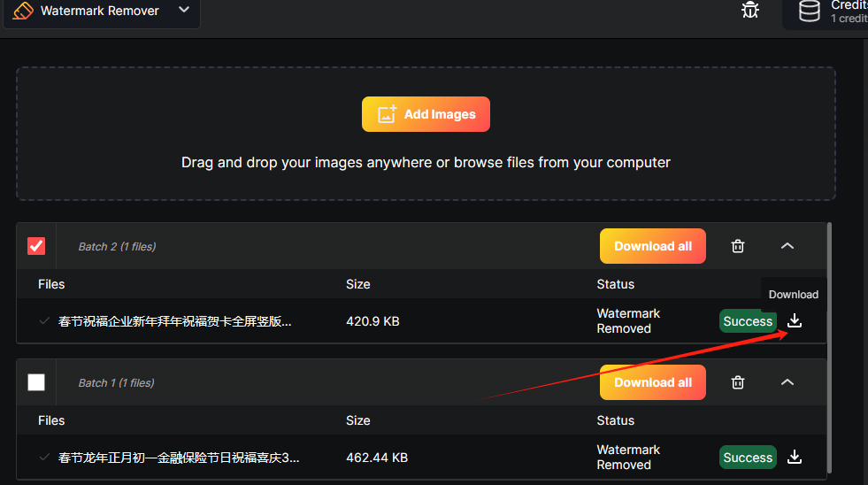Click Download all for Batch 2

pos(653,246)
